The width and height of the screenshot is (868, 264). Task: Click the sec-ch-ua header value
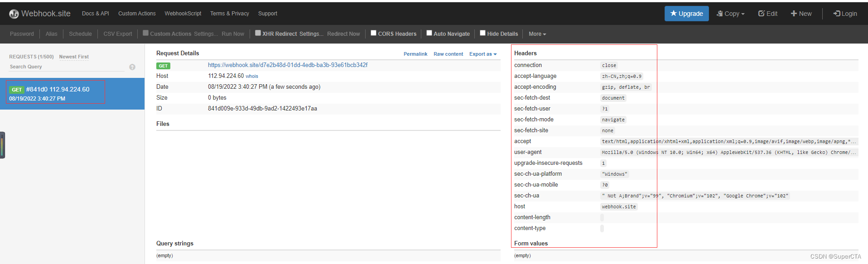[695, 196]
